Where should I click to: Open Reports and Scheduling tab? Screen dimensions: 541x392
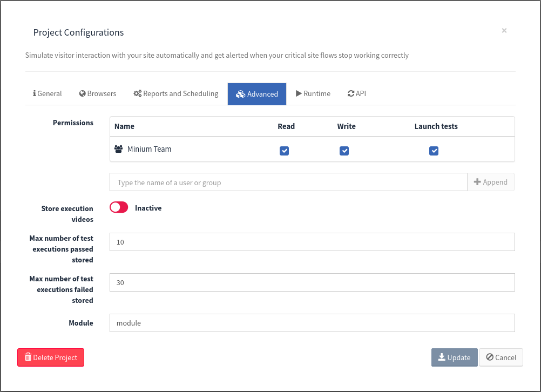pos(176,94)
